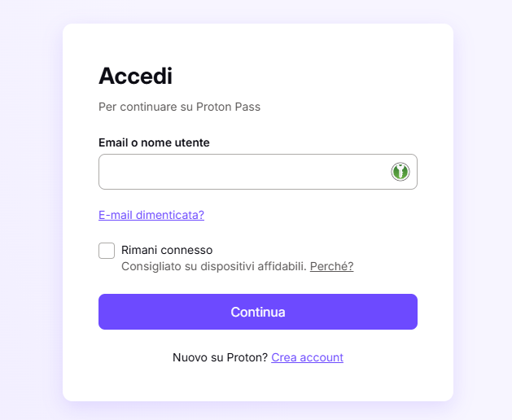Click the password manager icon in email field
This screenshot has width=512, height=420.
pyautogui.click(x=400, y=172)
